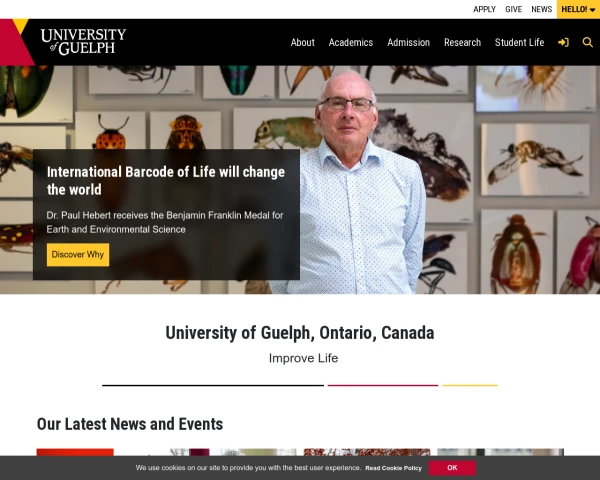Click the 'Our Latest News and Events' heading
The image size is (600, 480).
[x=130, y=424]
